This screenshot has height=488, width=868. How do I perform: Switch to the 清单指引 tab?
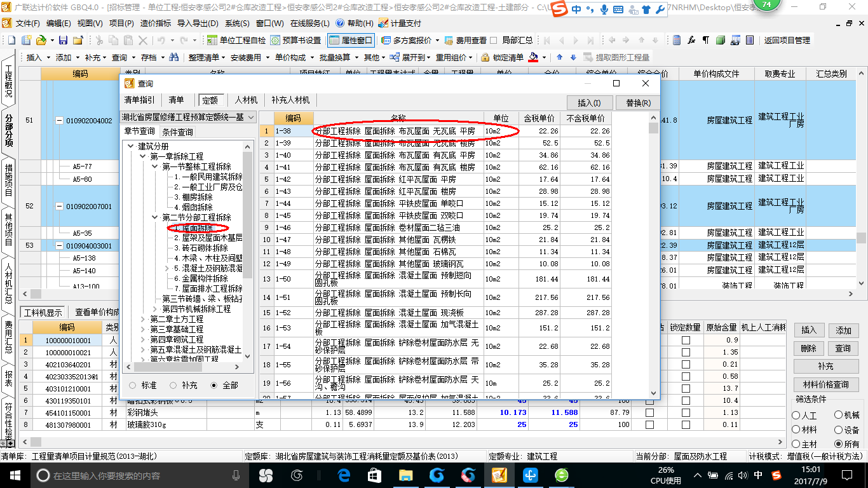click(x=139, y=100)
